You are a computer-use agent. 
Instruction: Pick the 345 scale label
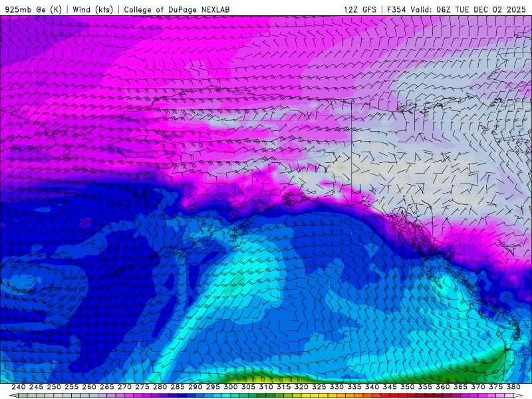[x=390, y=387]
